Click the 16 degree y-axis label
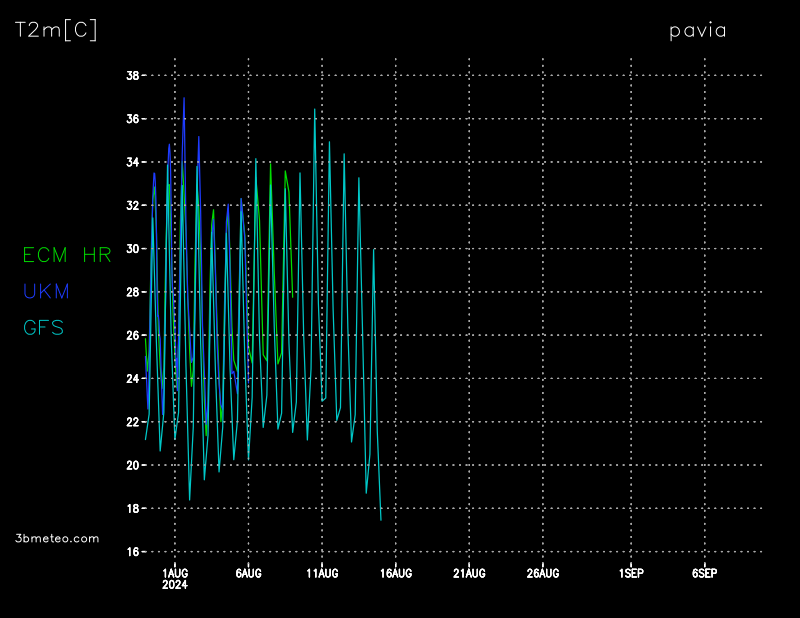 (132, 552)
